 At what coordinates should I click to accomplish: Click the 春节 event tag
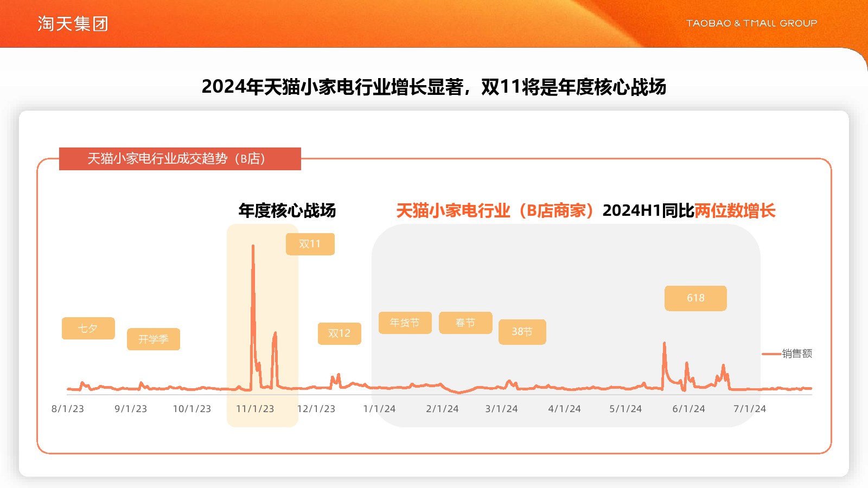[x=465, y=323]
